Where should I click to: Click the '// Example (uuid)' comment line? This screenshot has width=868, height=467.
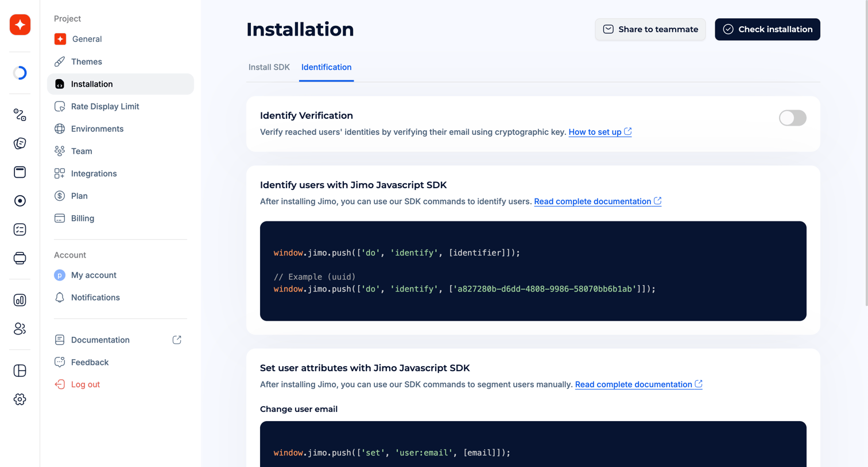[x=315, y=277]
